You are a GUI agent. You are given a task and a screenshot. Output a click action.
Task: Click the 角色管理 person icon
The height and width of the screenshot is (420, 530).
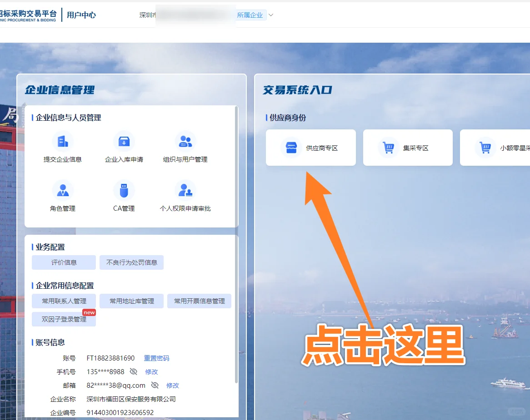tap(63, 190)
